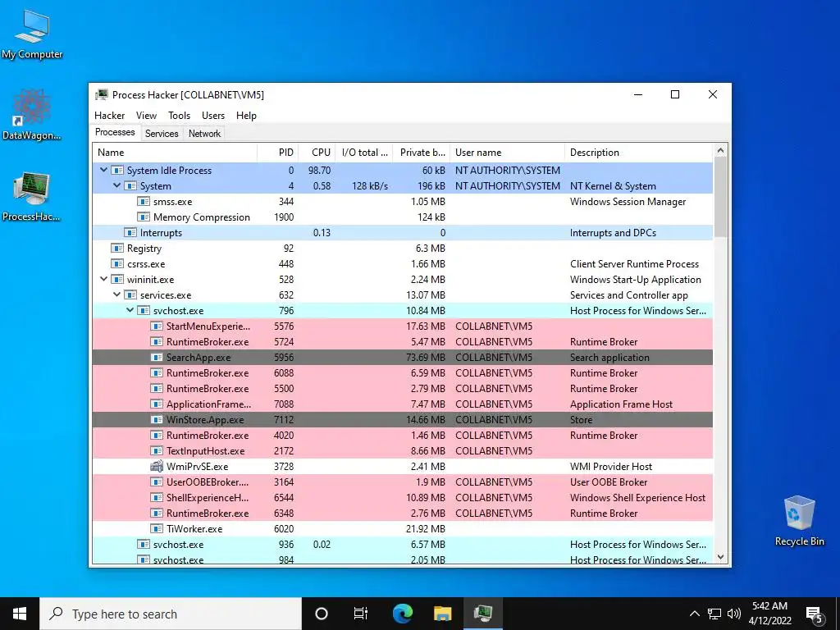840x630 pixels.
Task: Open File Explorer from the taskbar
Action: tap(442, 614)
